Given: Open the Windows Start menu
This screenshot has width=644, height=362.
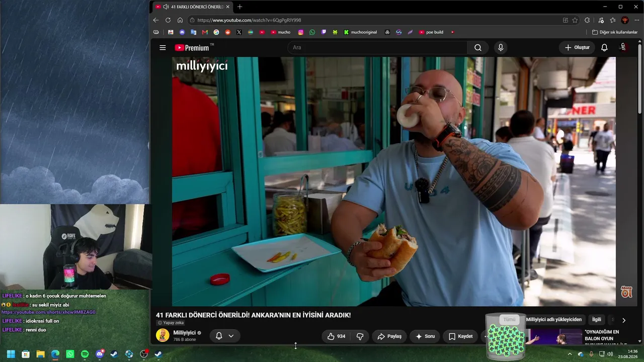Looking at the screenshot, I should 11,354.
